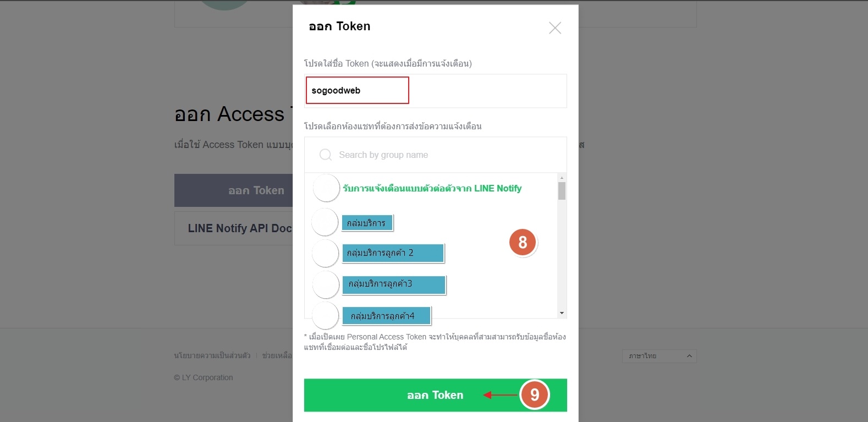Focus the Search by group name box
This screenshot has width=868, height=422.
pyautogui.click(x=435, y=155)
